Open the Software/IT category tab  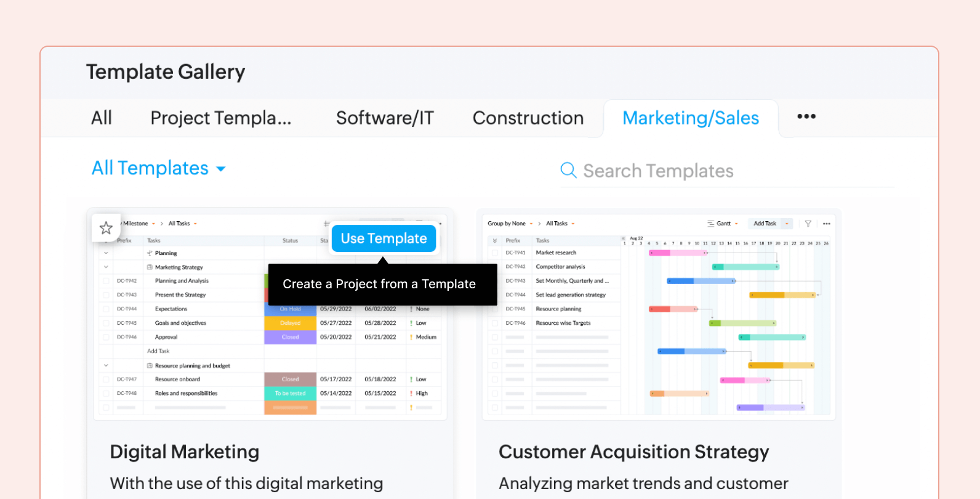(385, 118)
